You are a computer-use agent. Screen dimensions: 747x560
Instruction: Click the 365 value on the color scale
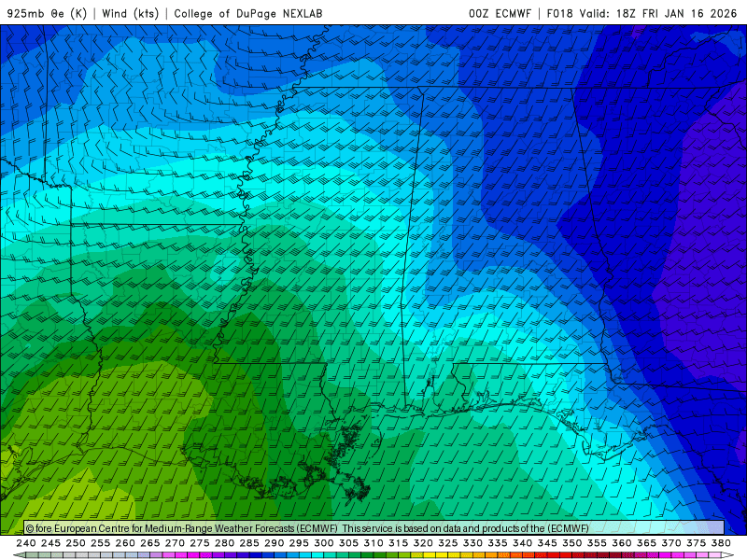[x=646, y=543]
